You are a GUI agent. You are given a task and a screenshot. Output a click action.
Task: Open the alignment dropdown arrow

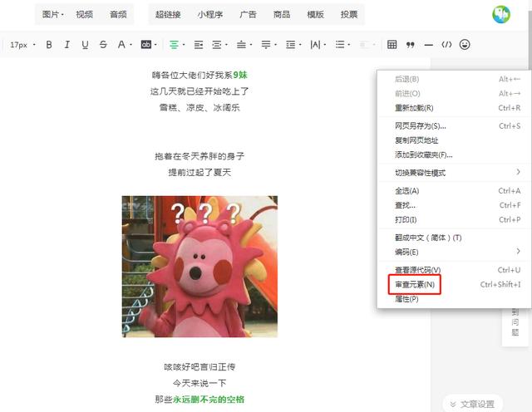184,45
